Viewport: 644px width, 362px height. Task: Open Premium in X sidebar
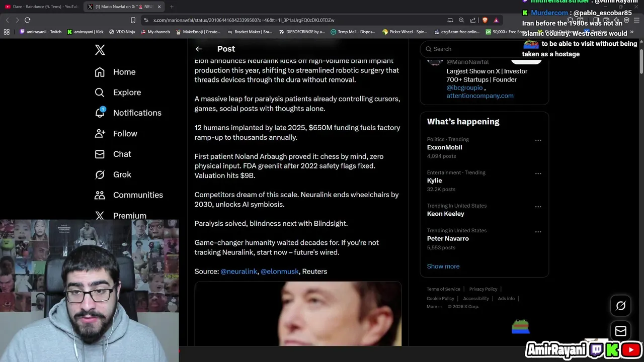click(120, 216)
